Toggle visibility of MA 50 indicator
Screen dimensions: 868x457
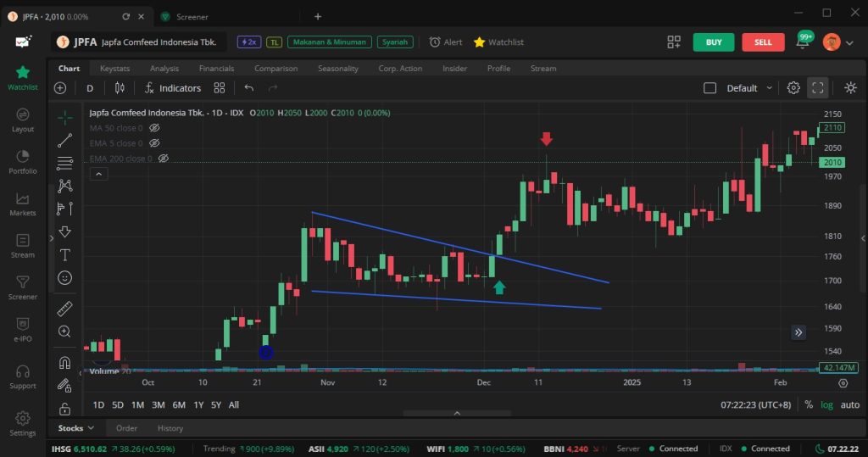(154, 128)
